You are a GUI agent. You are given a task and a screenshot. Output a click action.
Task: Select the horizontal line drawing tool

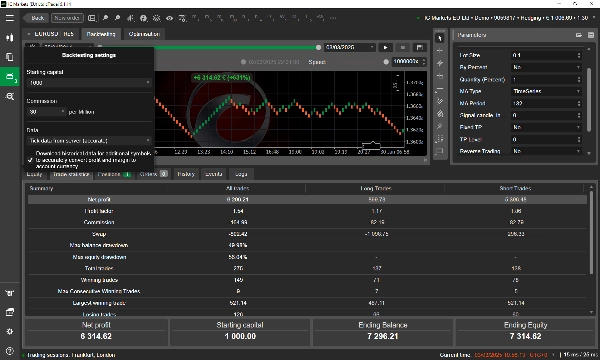pyautogui.click(x=440, y=76)
